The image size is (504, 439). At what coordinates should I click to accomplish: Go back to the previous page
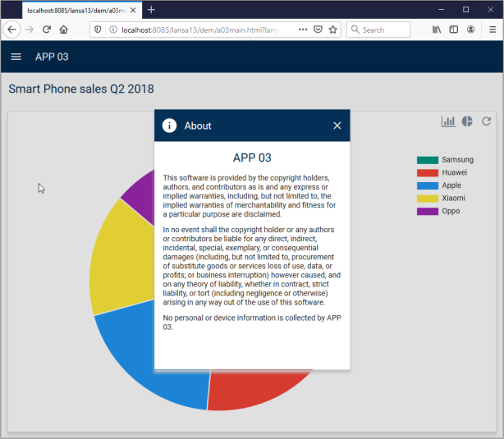(12, 29)
